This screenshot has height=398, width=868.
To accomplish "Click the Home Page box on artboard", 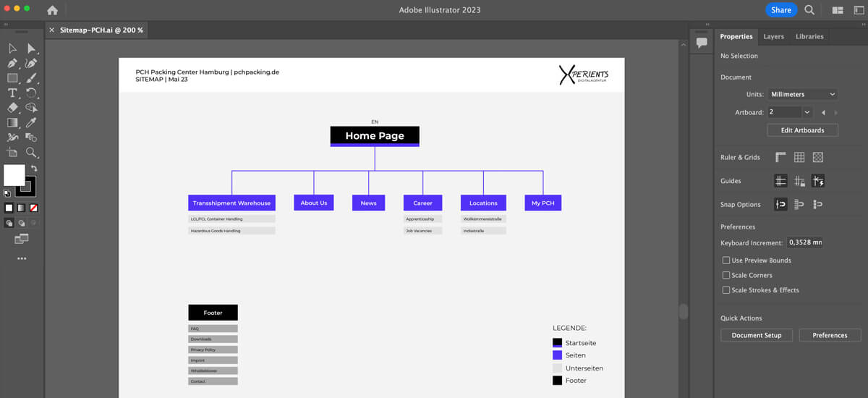I will [x=375, y=136].
